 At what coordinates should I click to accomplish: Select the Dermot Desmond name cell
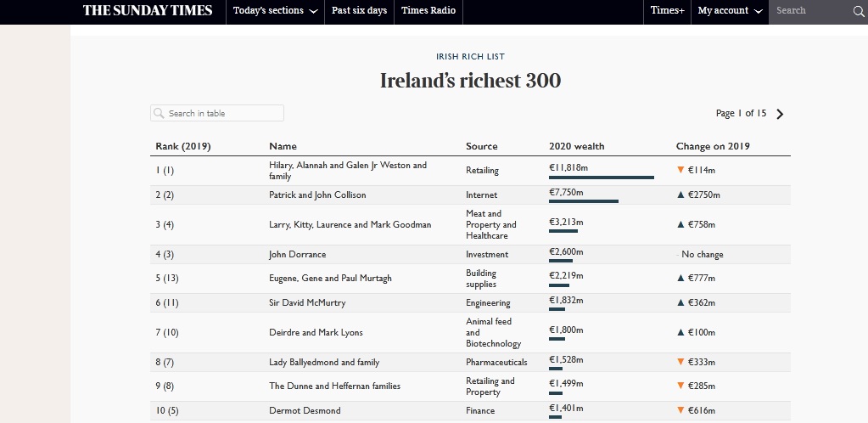coord(305,411)
